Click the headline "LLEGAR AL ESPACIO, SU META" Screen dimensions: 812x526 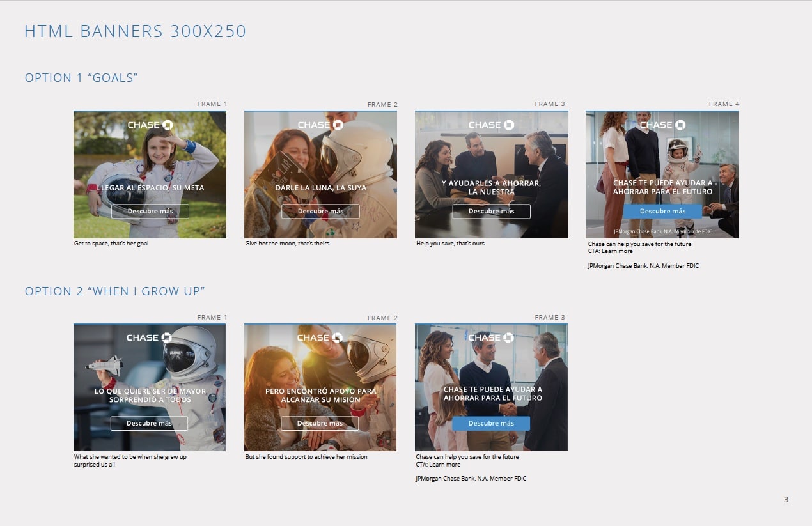click(x=151, y=188)
